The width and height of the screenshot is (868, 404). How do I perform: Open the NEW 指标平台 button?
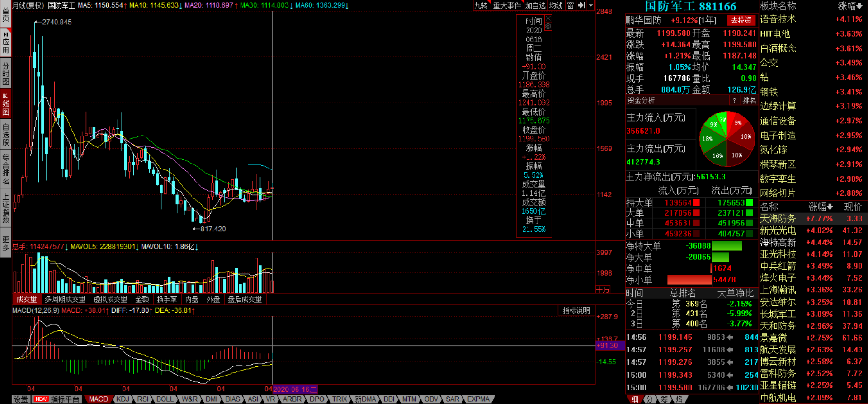coord(57,399)
